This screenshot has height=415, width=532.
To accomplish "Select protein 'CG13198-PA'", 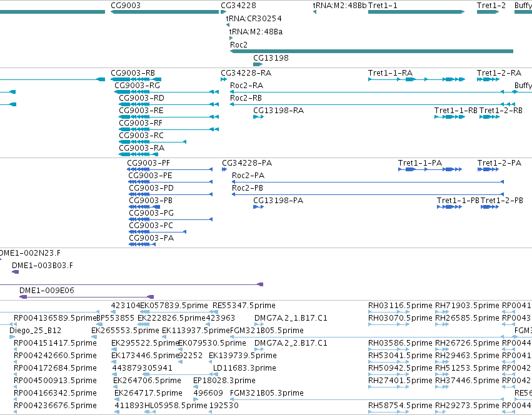I will 278,201.
